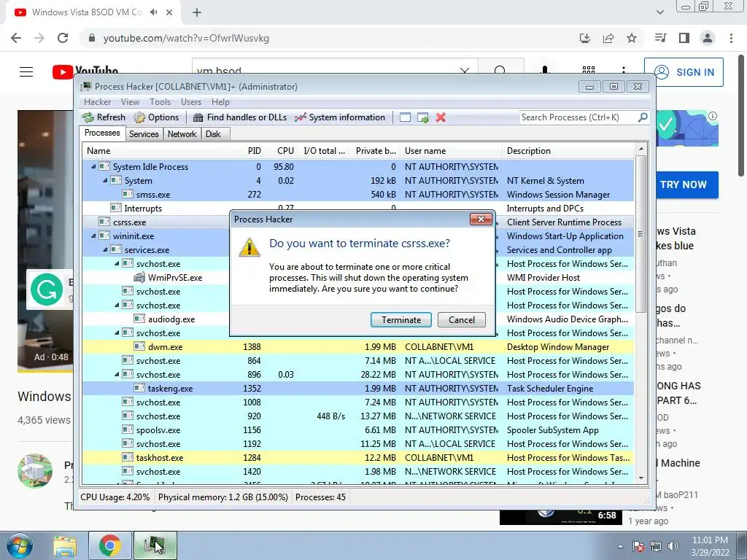Click the Refresh toolbar button in Process Hacker

click(104, 117)
